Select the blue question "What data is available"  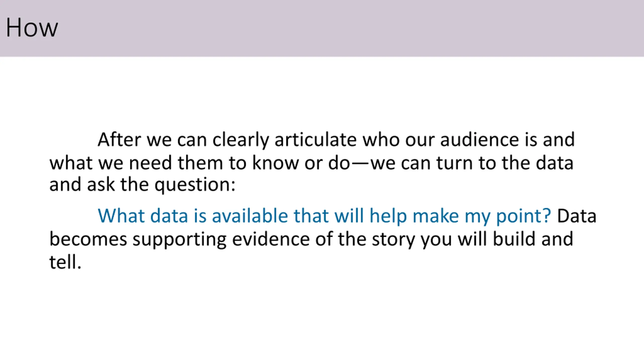[x=193, y=216]
